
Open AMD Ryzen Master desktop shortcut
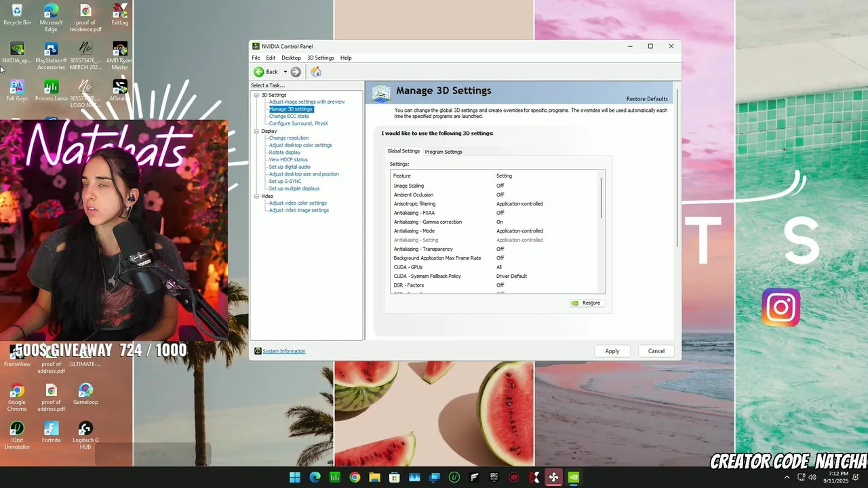coord(120,56)
